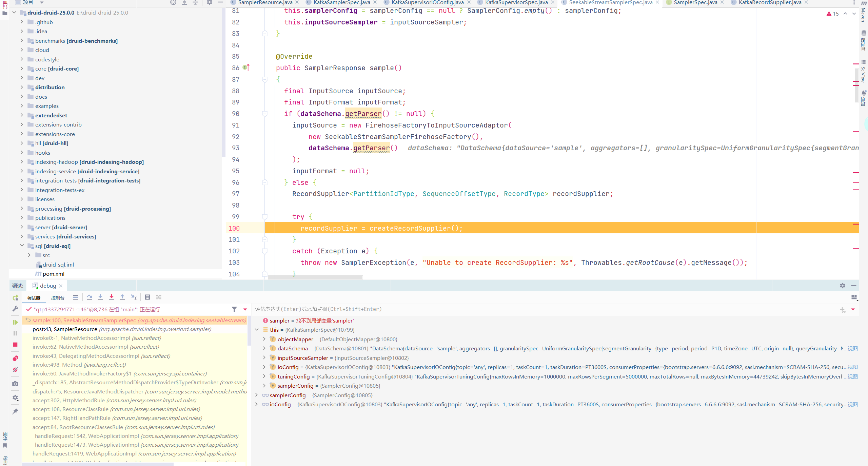Open the errors indicator showing 15
This screenshot has height=466, width=868.
point(832,14)
